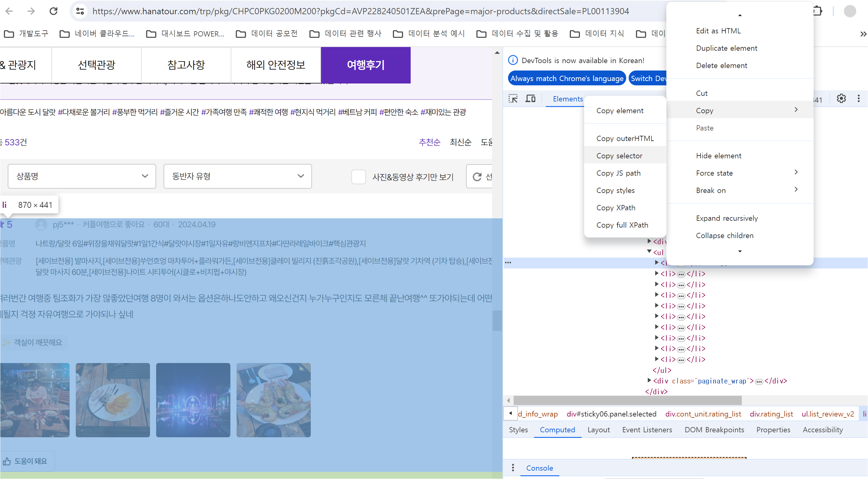Click the site information icon in address bar
Viewport: 868px width, 479px height.
[80, 11]
